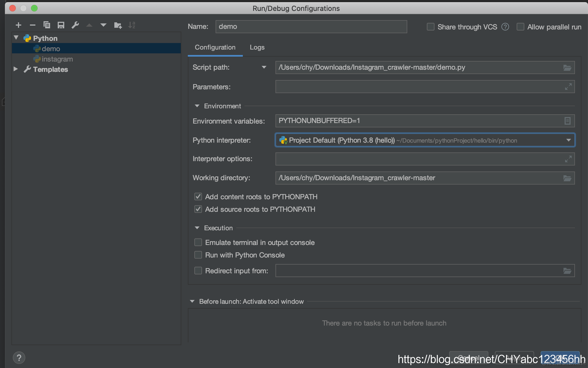This screenshot has height=368, width=588.
Task: Select the instagram configuration in tree
Action: pos(57,59)
